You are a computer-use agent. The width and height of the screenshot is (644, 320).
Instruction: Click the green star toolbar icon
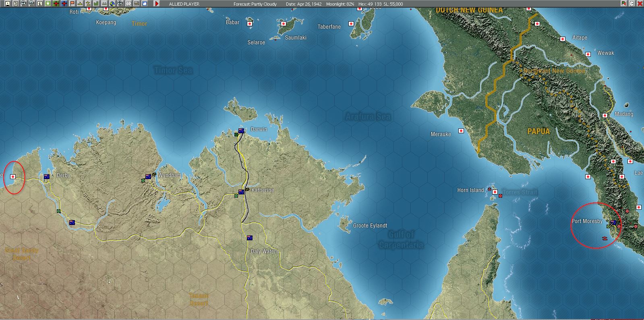tap(48, 4)
